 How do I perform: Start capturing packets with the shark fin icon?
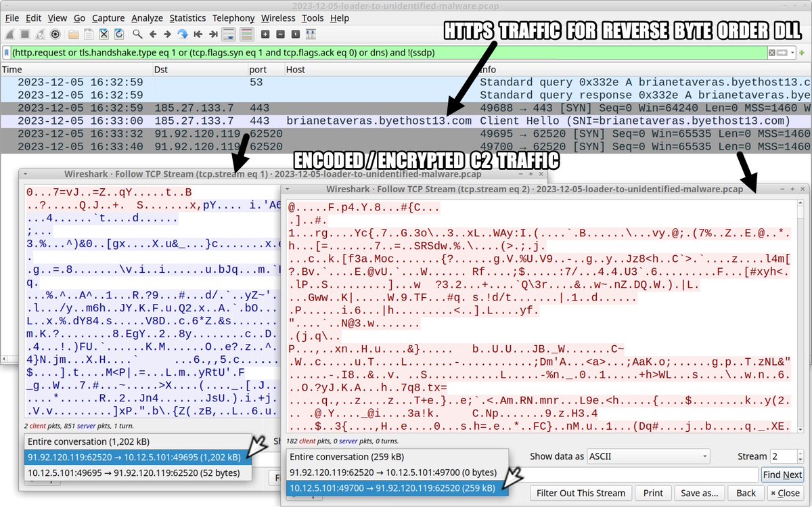pyautogui.click(x=10, y=34)
